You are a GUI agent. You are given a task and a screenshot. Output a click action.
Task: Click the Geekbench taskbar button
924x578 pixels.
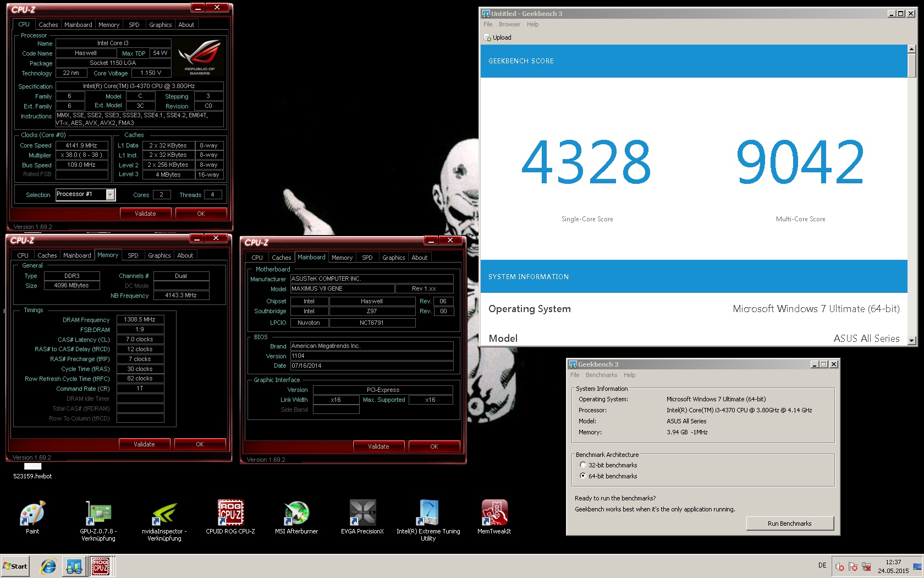tap(74, 566)
